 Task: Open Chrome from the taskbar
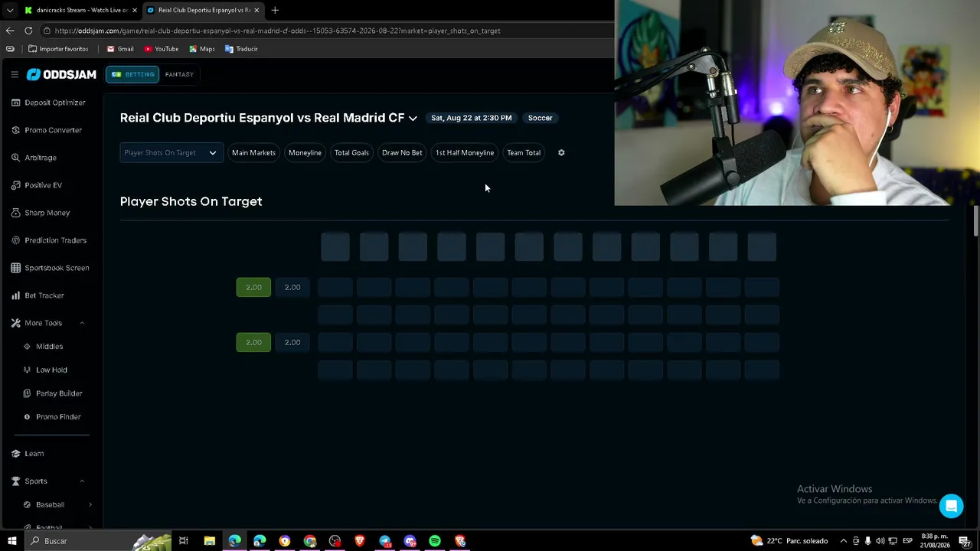coord(310,541)
